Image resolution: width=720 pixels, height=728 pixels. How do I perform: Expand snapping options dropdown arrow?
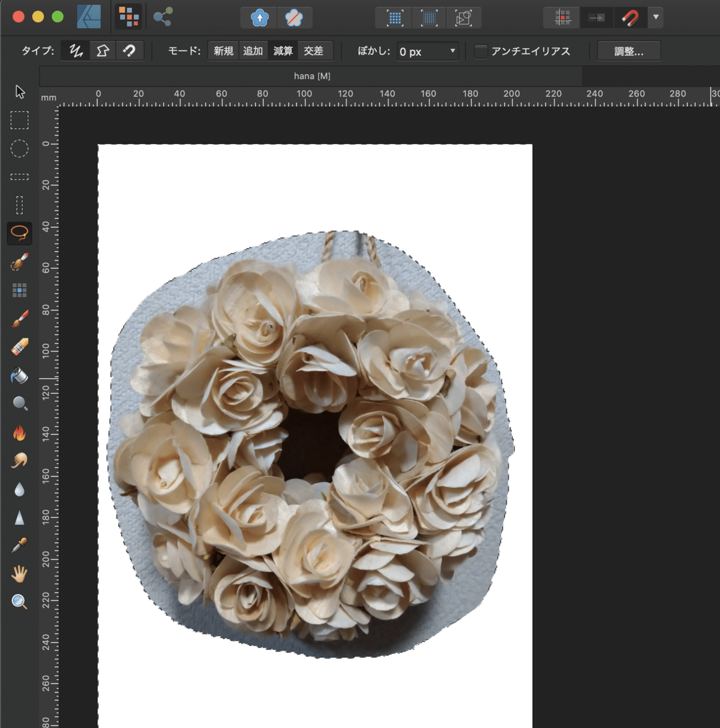(656, 17)
